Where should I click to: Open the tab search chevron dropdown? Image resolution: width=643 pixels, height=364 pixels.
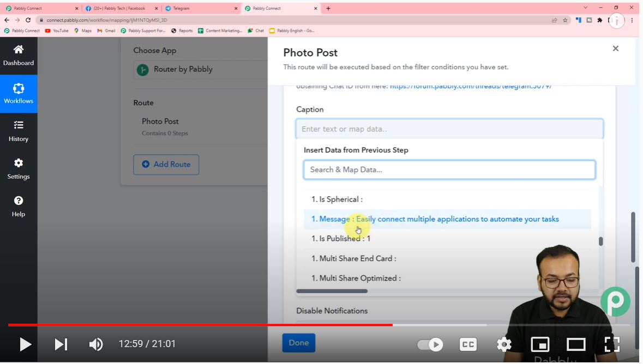point(586,8)
